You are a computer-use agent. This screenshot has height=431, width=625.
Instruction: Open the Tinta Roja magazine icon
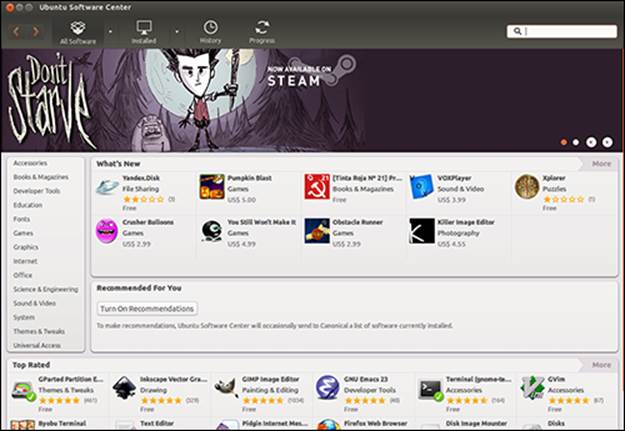pos(317,187)
